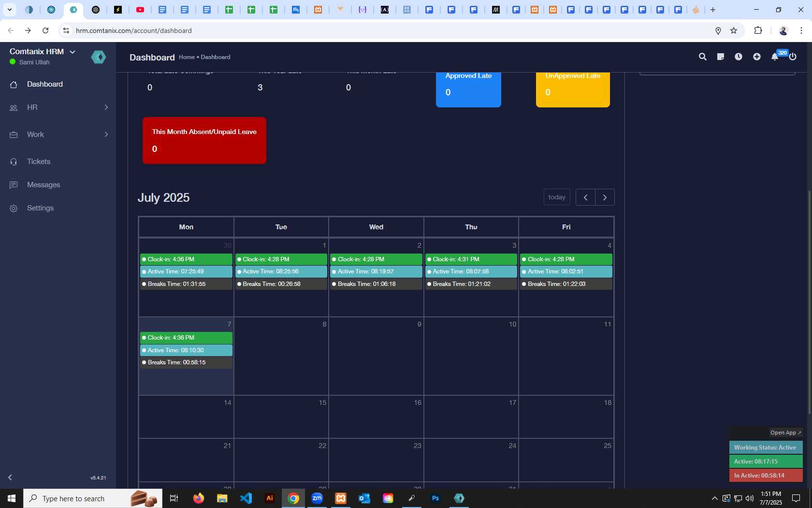Bookmark this page with the star icon
Viewport: 812px width, 508px height.
[x=734, y=30]
